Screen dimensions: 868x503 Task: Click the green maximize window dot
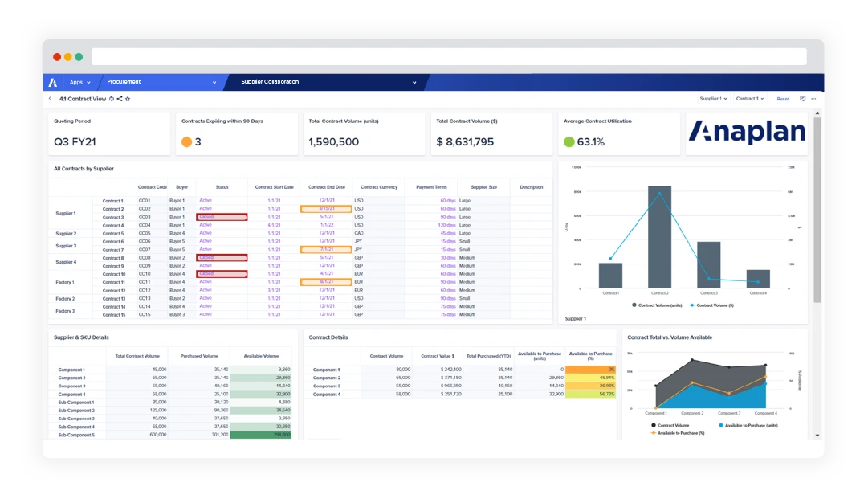pos(79,56)
